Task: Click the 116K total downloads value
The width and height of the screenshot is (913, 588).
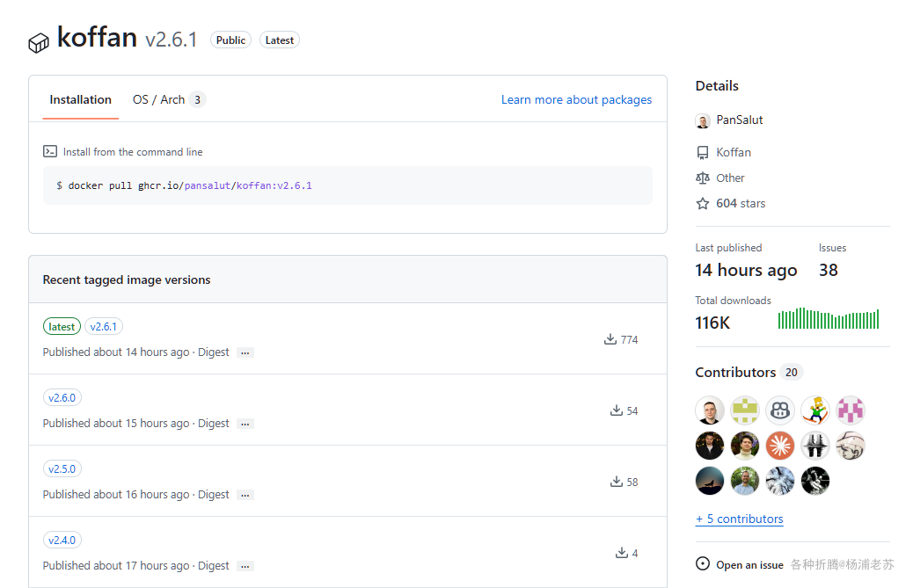Action: pos(712,323)
